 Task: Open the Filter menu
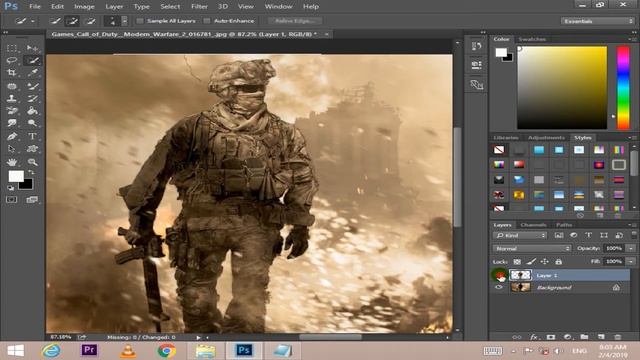click(x=199, y=7)
